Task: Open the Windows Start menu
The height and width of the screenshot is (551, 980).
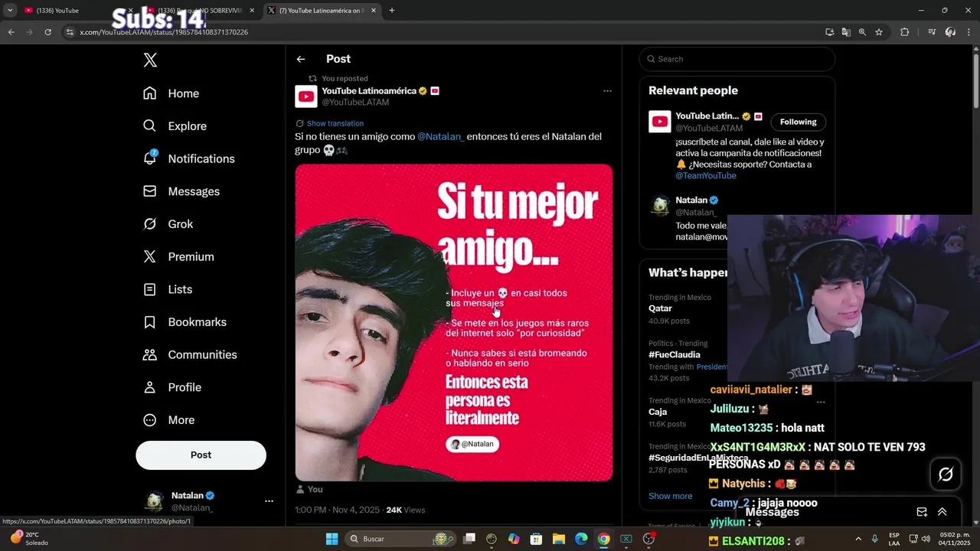Action: click(332, 539)
